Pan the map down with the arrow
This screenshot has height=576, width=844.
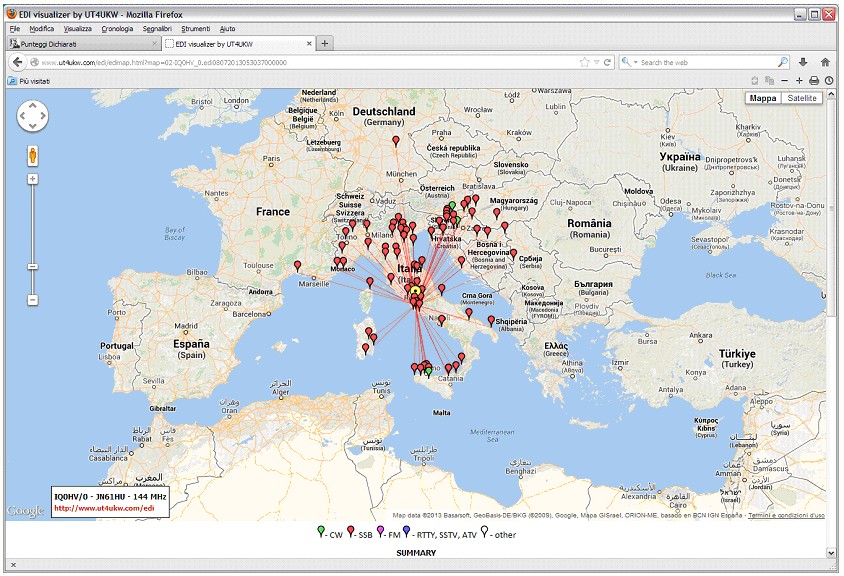tap(33, 126)
